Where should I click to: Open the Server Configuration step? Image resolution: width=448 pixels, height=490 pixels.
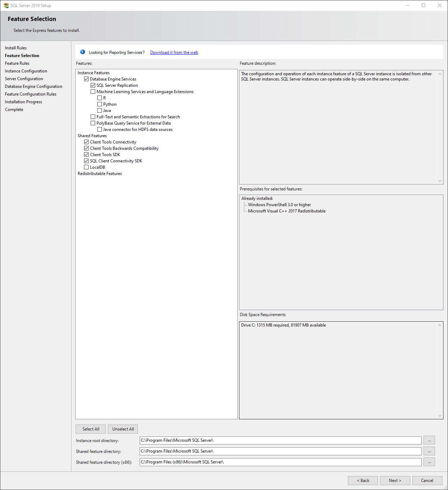[x=24, y=79]
